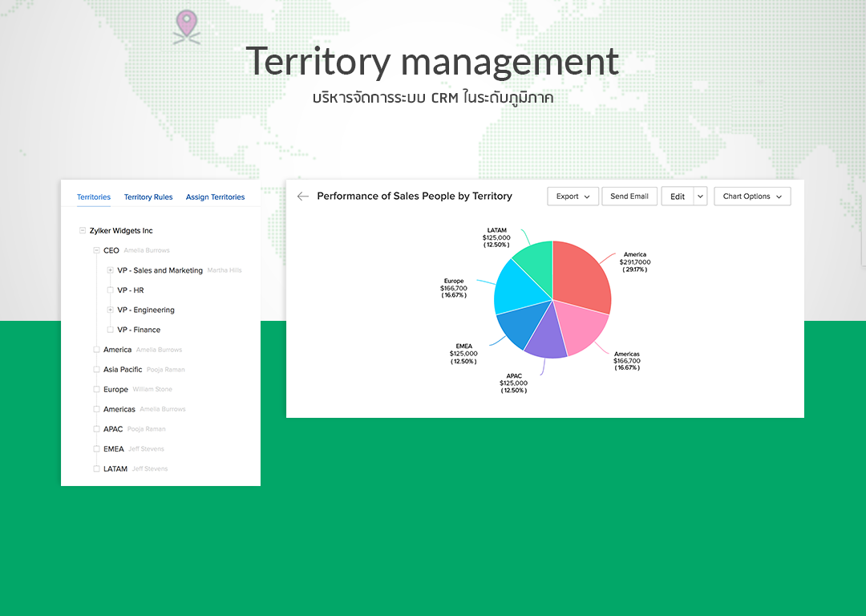Click the box icon beside Europe
866x616 pixels.
point(96,390)
